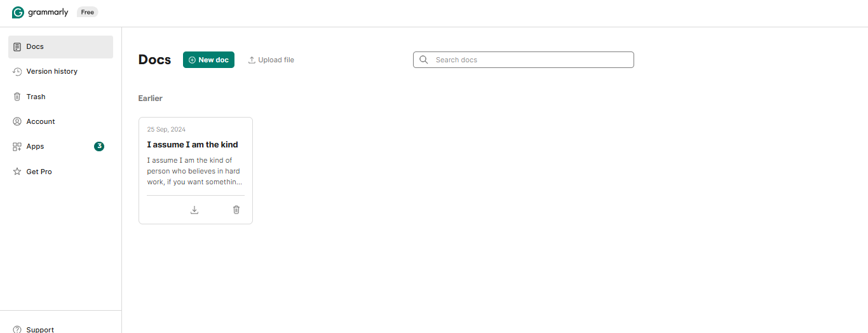Click the Free plan badge
The image size is (868, 333).
click(x=88, y=12)
